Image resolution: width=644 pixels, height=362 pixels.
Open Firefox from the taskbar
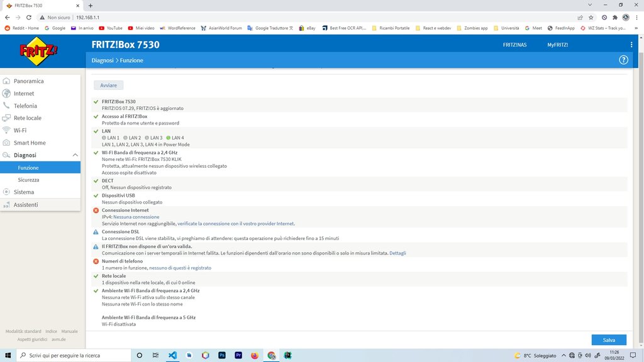pyautogui.click(x=255, y=355)
